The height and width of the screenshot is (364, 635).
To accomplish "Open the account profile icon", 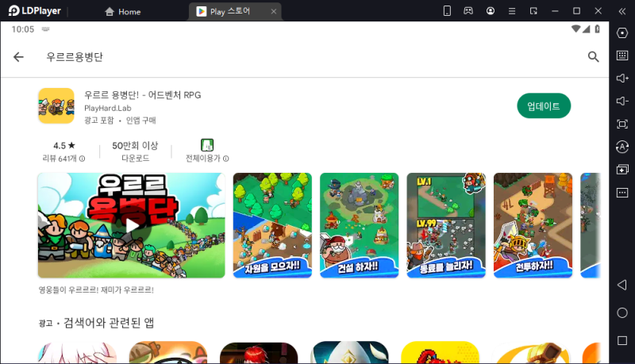I will (491, 11).
